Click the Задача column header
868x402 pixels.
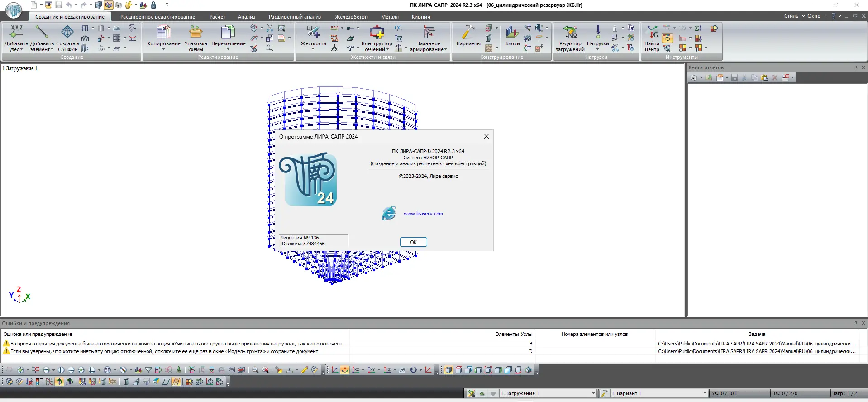point(757,334)
